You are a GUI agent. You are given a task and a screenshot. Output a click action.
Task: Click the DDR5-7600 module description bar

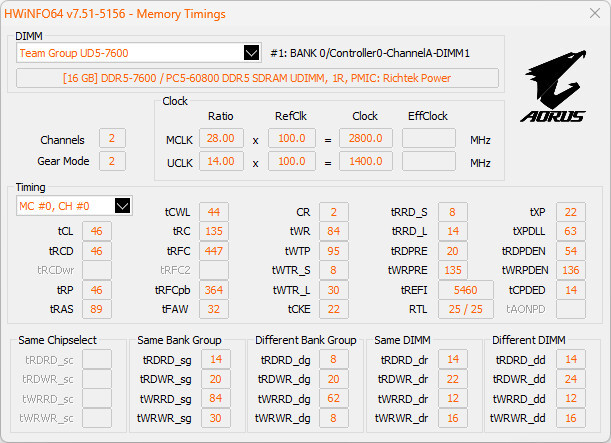[257, 78]
